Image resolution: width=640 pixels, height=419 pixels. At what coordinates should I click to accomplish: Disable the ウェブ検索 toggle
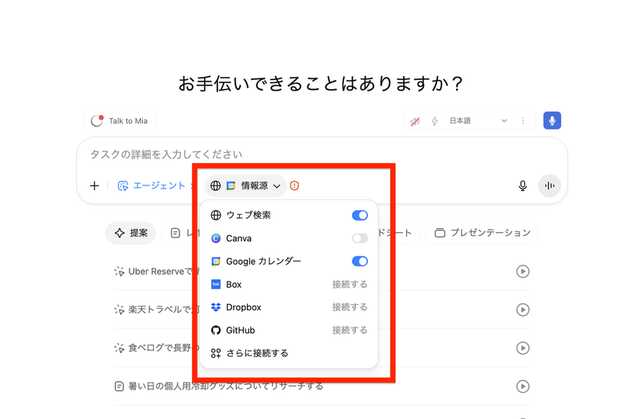(359, 215)
